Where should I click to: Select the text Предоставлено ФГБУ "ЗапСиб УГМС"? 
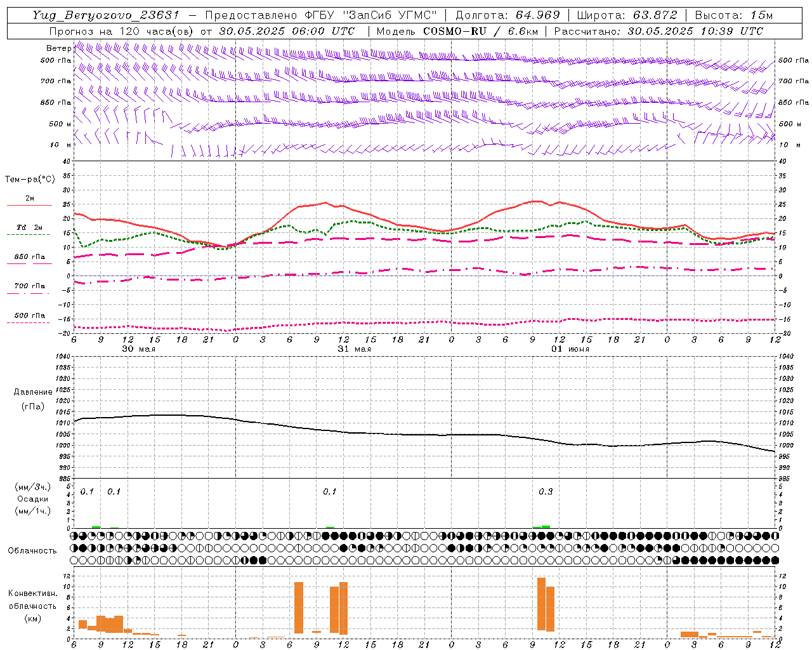coord(321,15)
